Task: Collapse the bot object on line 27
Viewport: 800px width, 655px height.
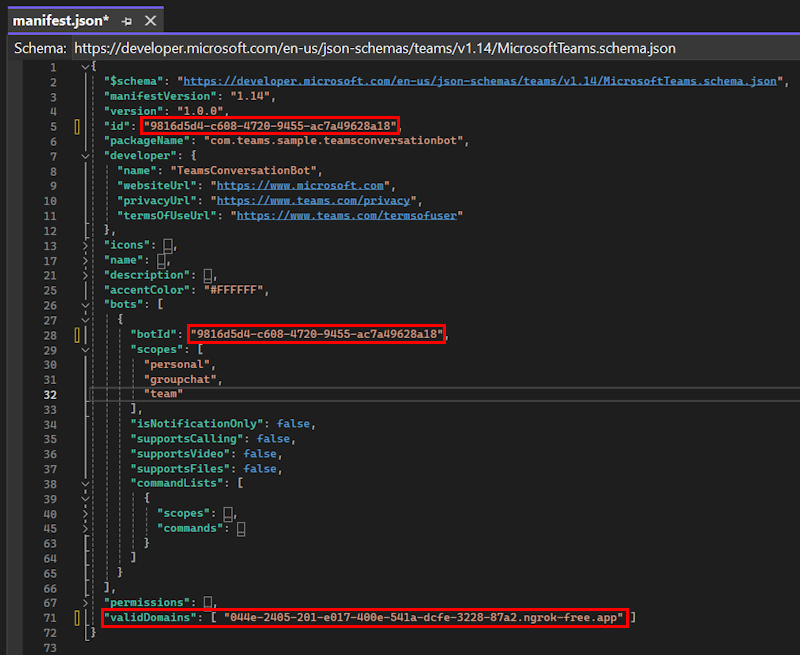Action: (85, 320)
